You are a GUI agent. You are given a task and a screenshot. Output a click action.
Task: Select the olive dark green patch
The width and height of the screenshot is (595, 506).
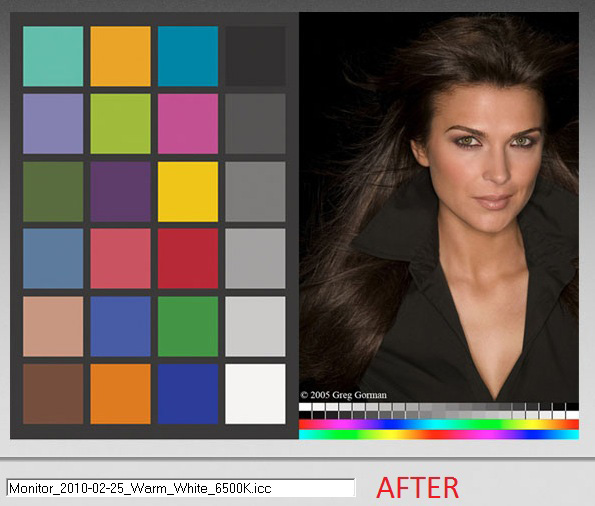click(53, 192)
